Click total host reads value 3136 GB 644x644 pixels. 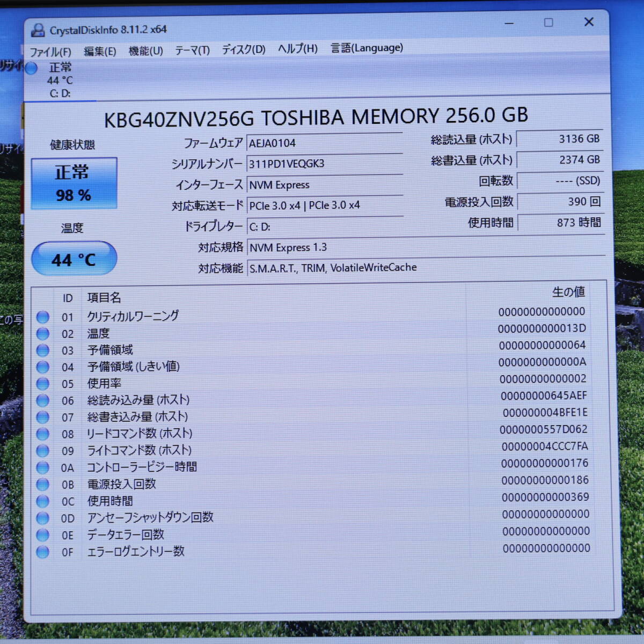coord(560,139)
